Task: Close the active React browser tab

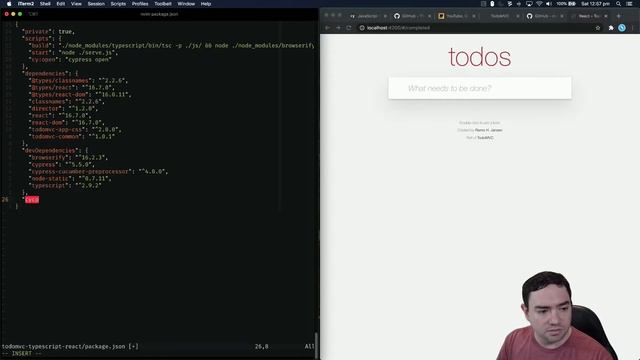Action: [x=606, y=16]
